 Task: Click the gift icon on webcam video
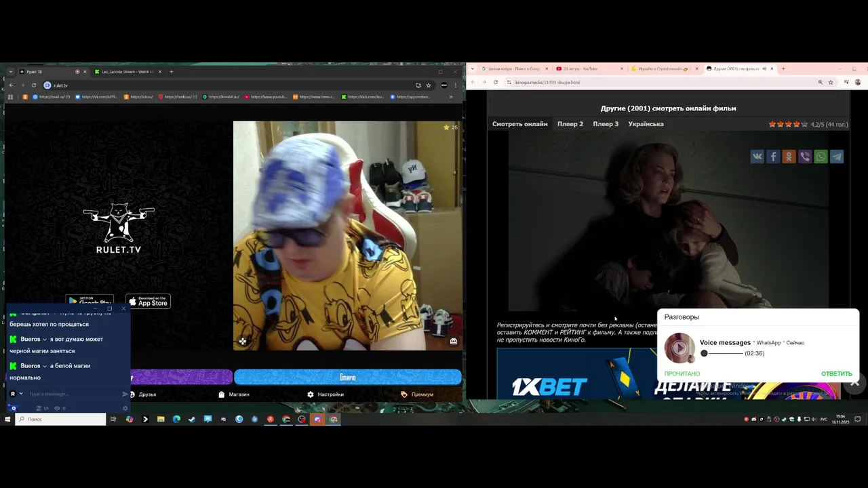point(454,342)
